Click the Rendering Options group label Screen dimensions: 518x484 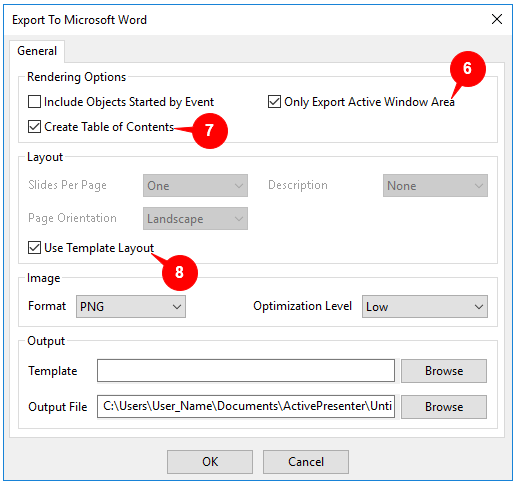[x=76, y=77]
